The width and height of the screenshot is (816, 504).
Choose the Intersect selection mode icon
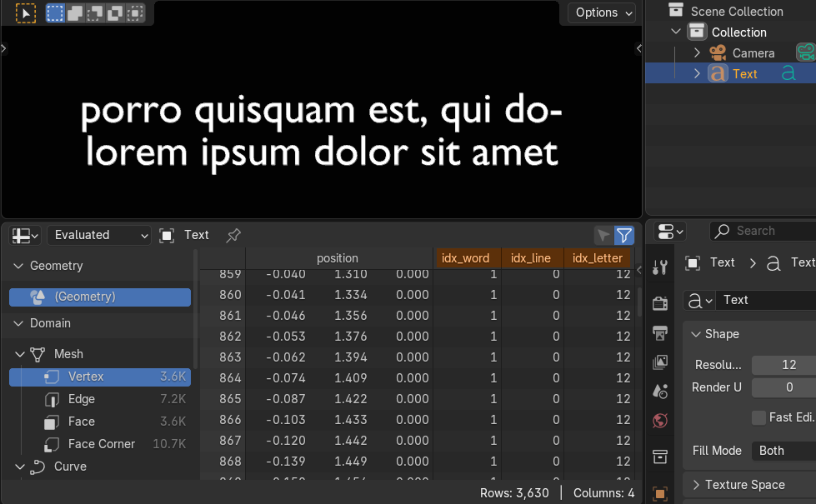pyautogui.click(x=134, y=13)
